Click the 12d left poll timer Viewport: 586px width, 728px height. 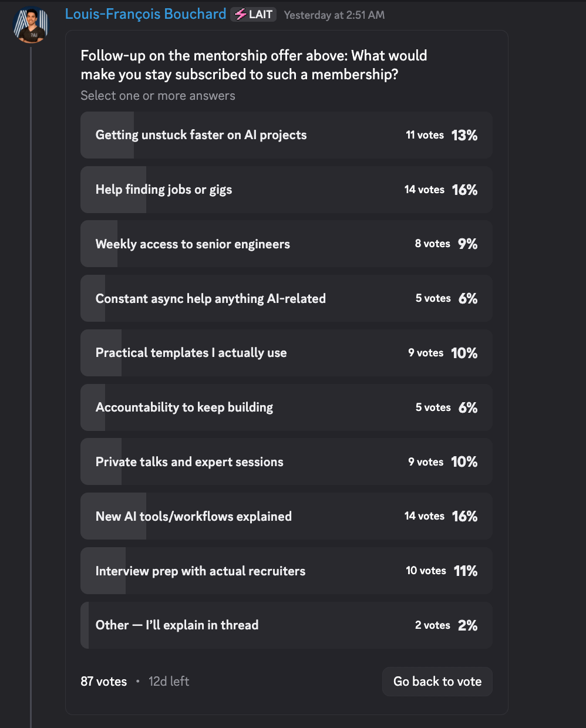(169, 682)
